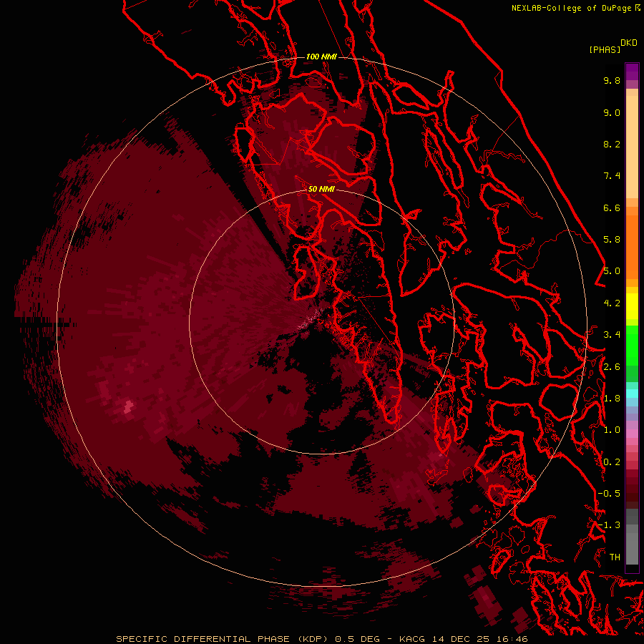This screenshot has width=644, height=644.
Task: Click the 5.0 legend value
Action: (612, 271)
